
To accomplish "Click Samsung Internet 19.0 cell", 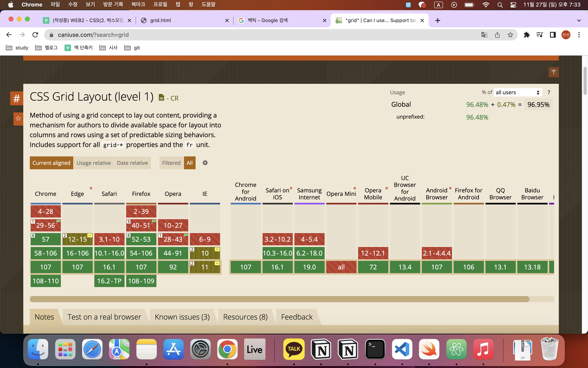I will click(309, 267).
